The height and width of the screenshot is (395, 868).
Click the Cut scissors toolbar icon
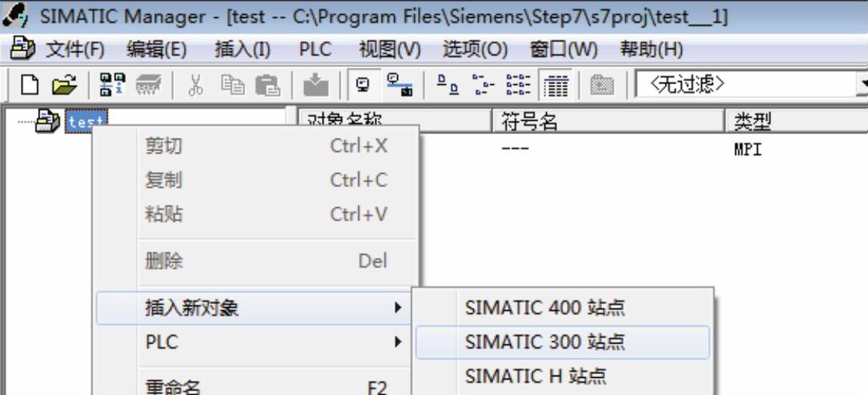195,85
